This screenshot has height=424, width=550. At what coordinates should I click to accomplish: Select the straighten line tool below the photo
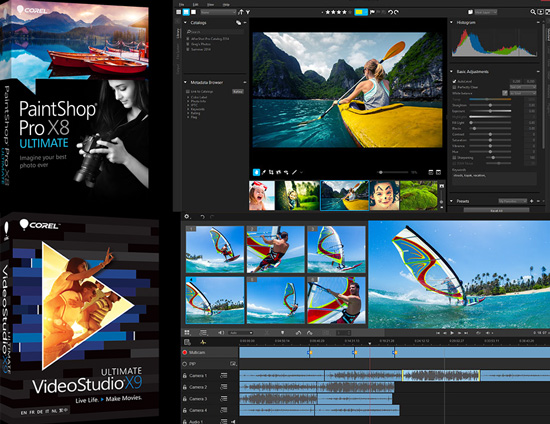tap(295, 172)
